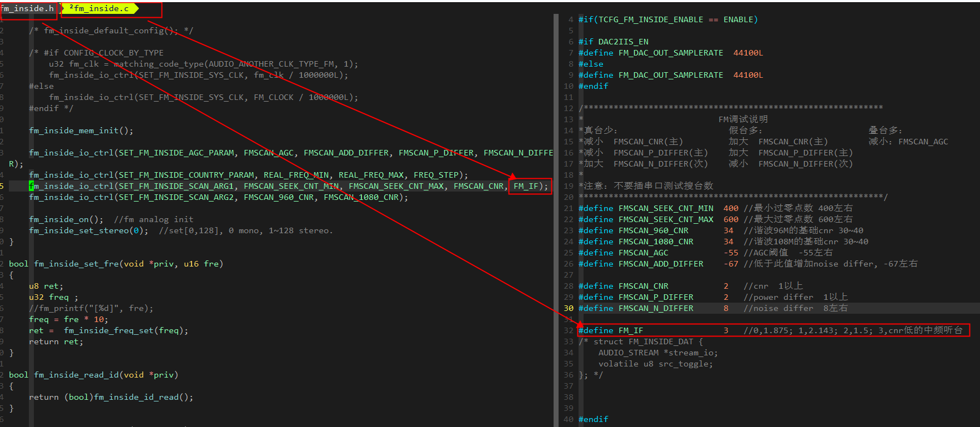980x427 pixels.
Task: Click the SET_FM_INSIDE_SYS_CLK, FM_CLOCK line
Action: click(x=203, y=97)
